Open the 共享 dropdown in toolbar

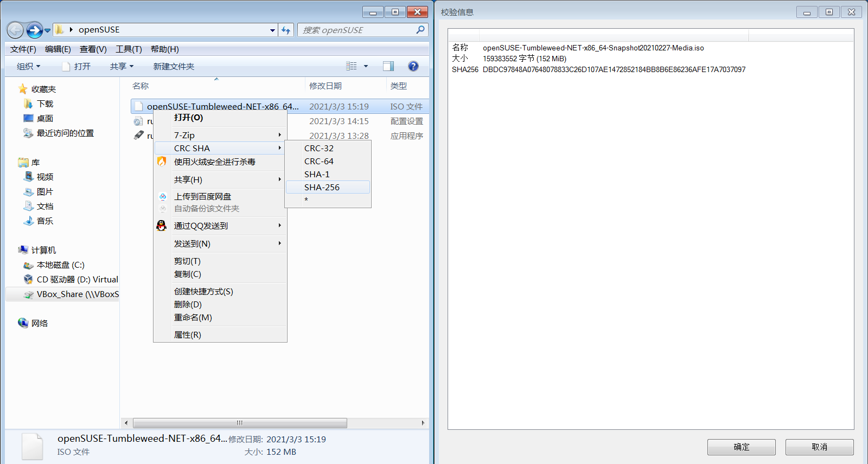122,66
